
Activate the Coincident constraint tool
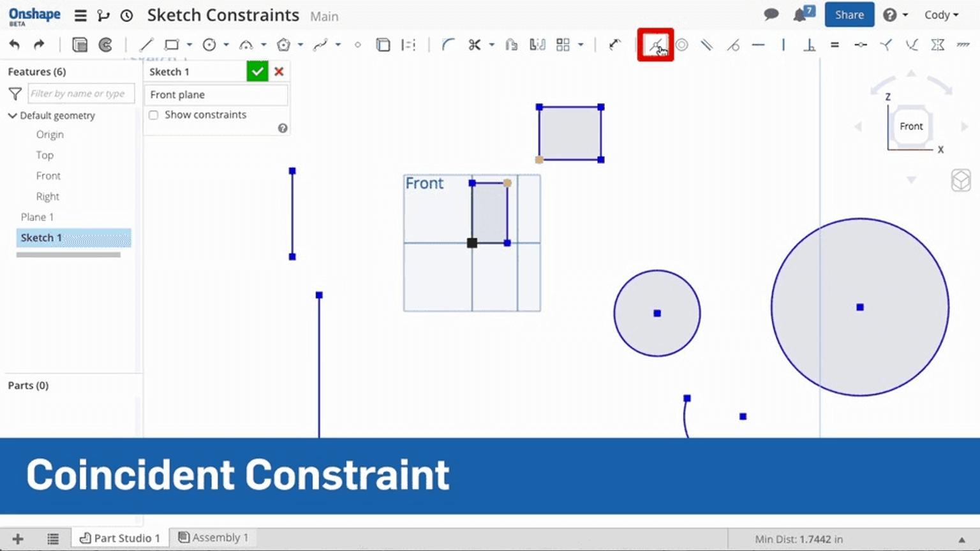[655, 45]
